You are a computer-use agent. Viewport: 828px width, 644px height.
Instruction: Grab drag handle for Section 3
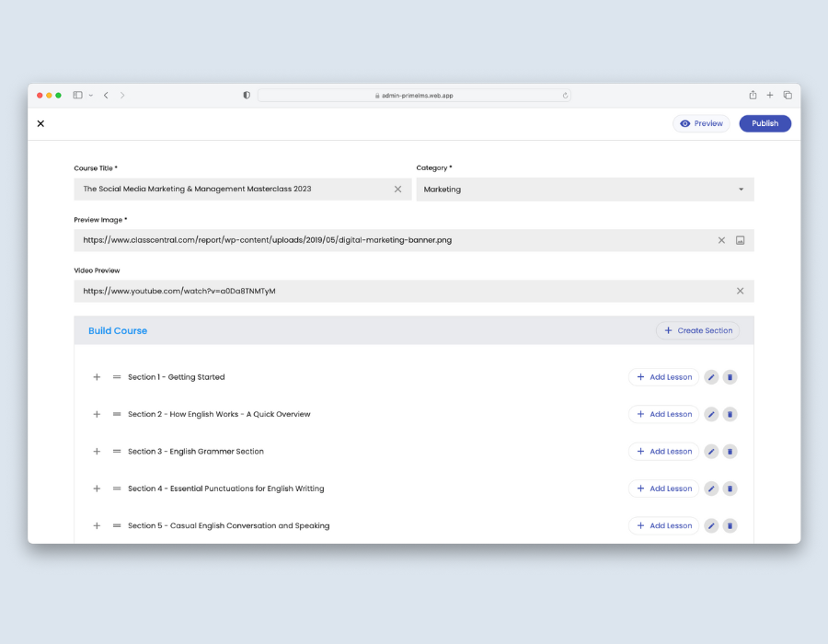point(117,452)
